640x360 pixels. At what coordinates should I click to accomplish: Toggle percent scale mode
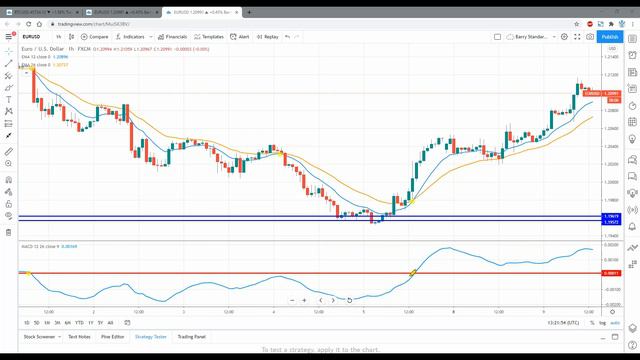[592, 323]
